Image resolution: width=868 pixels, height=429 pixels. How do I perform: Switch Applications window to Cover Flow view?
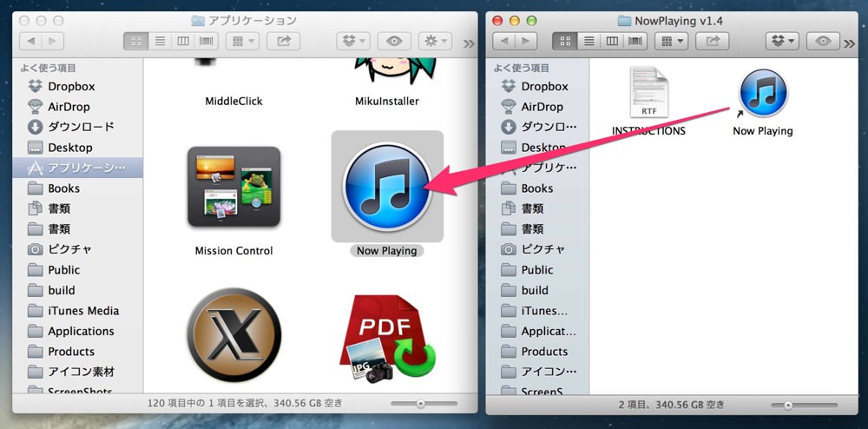(x=206, y=41)
